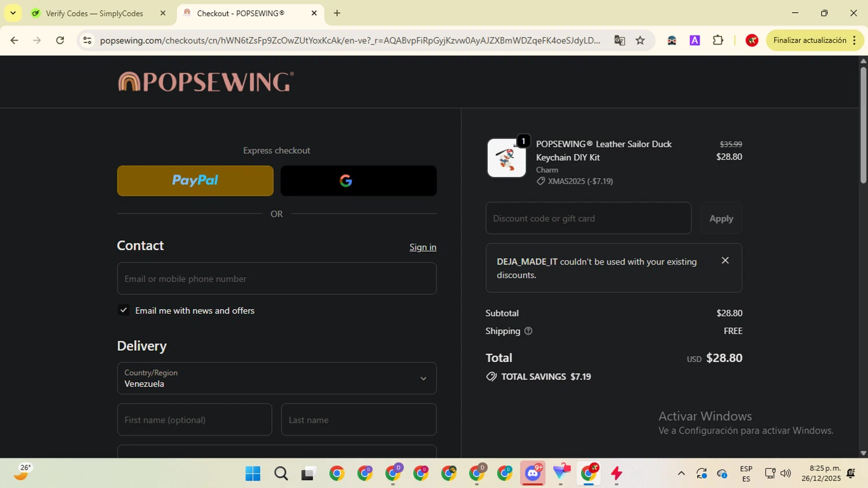Open Windows taskbar search
This screenshot has height=488, width=868.
[281, 474]
